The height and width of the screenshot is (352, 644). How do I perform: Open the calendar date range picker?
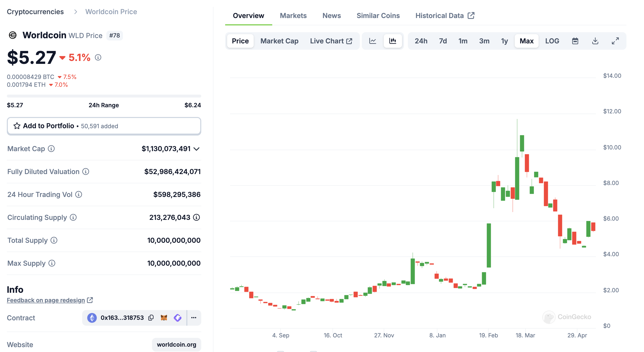tap(575, 41)
